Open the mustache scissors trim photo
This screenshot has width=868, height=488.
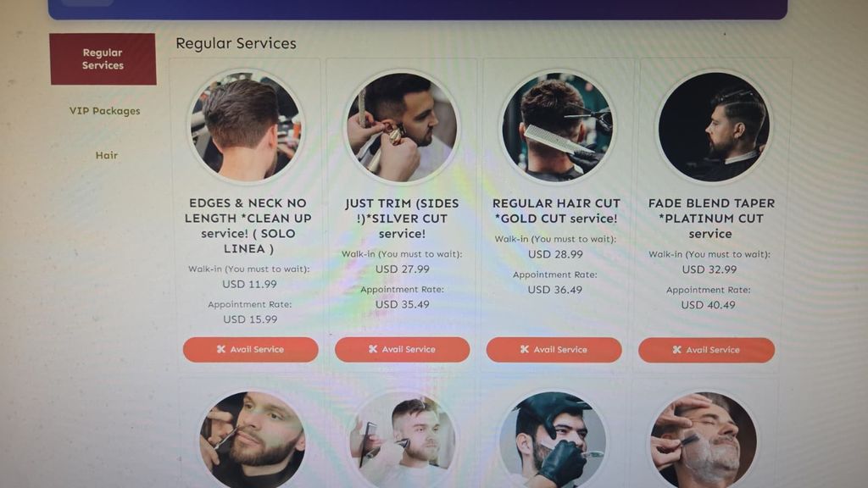[x=252, y=440]
